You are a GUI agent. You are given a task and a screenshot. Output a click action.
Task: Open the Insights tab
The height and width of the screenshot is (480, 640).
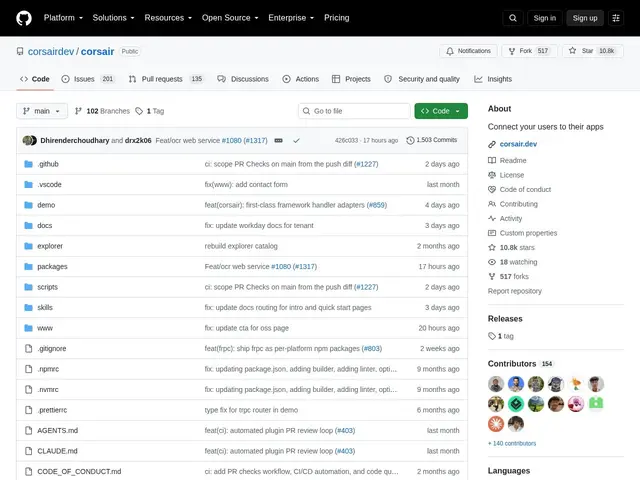(493, 79)
